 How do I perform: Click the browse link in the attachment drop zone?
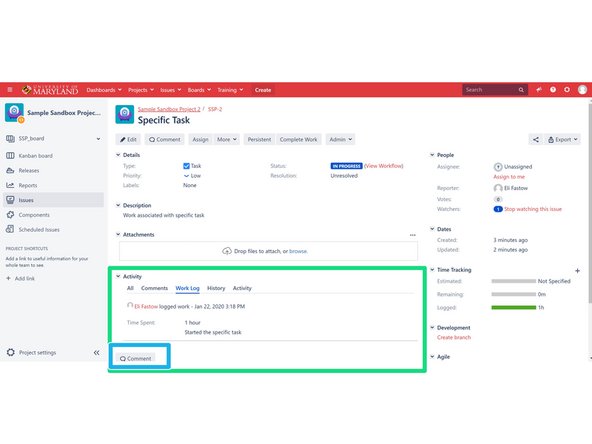tap(298, 251)
